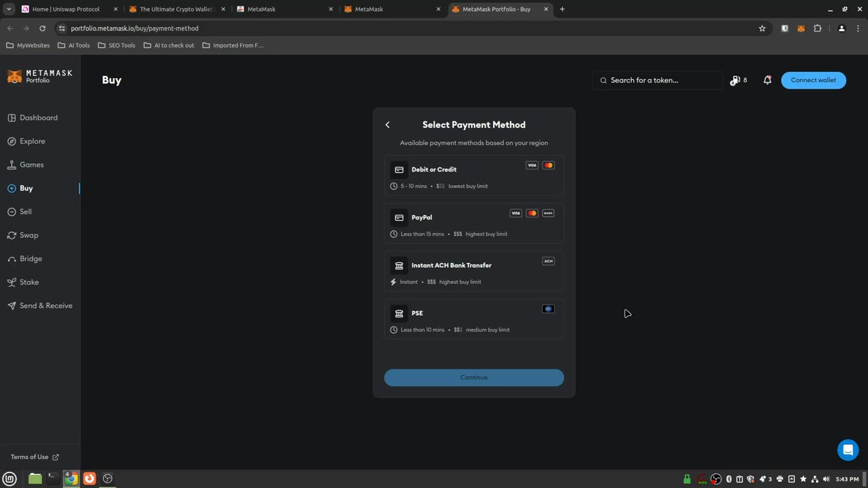Open Send & Receive in the sidebar
This screenshot has width=868, height=488.
click(40, 306)
